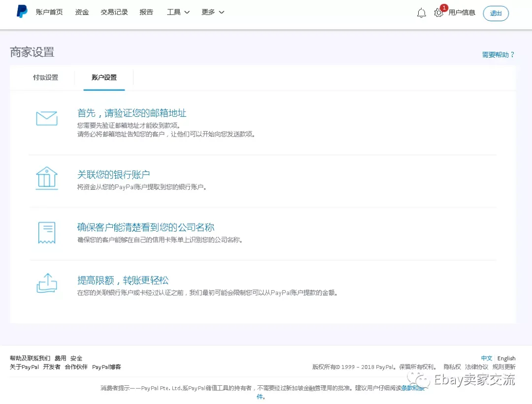The width and height of the screenshot is (532, 404).
Task: Open the 报告 menu item
Action: tap(146, 12)
